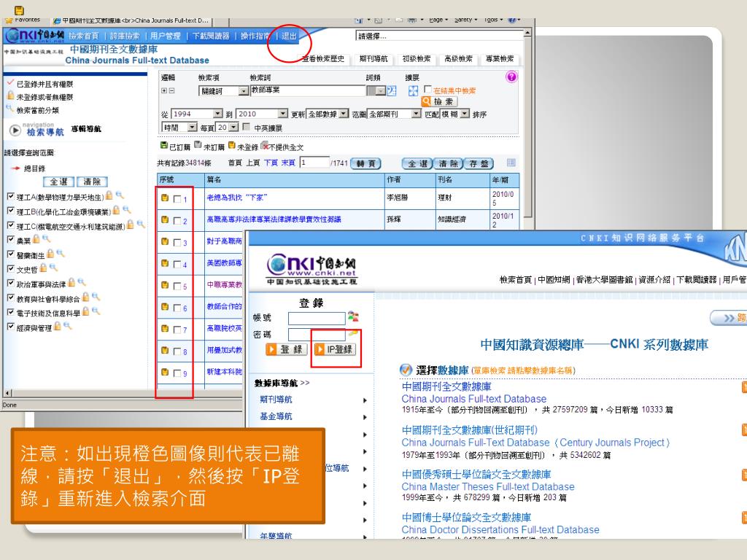Click 用戶管理 in the top blue menu
Viewport: 747px width, 560px height.
[166, 36]
